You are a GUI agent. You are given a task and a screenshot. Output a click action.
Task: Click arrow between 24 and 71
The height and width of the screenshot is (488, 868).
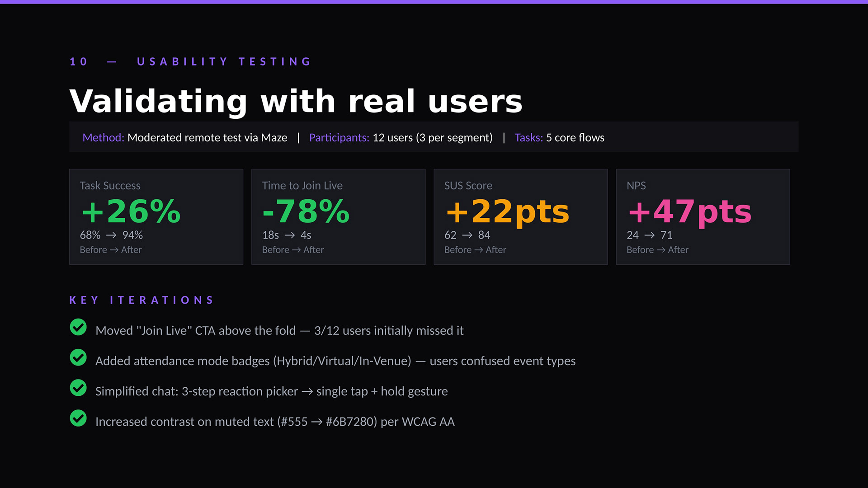click(x=649, y=235)
